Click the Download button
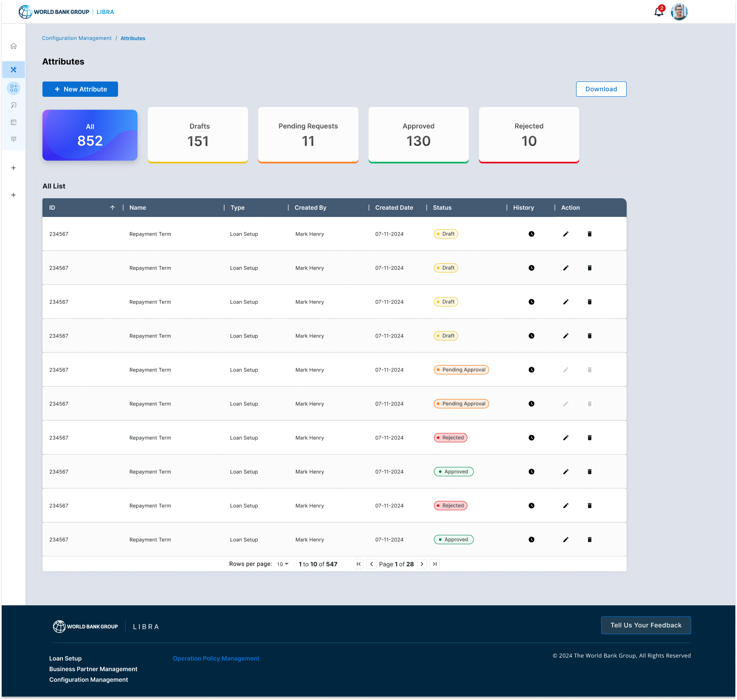 tap(601, 89)
